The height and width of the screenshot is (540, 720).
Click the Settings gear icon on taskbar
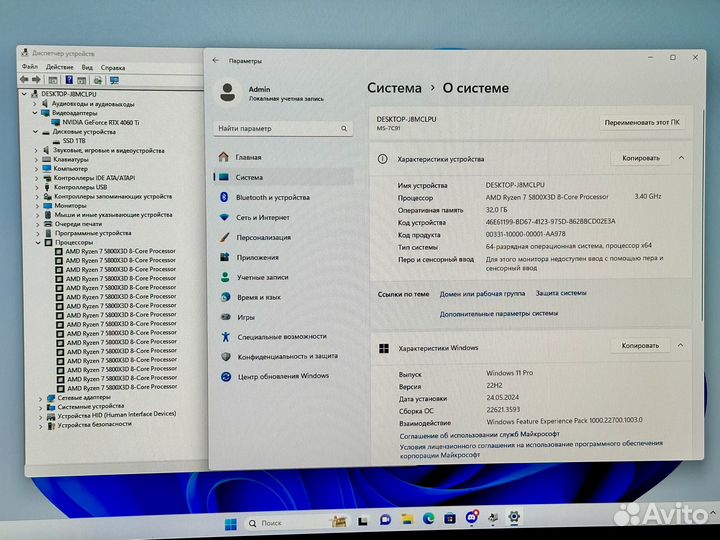tap(514, 517)
